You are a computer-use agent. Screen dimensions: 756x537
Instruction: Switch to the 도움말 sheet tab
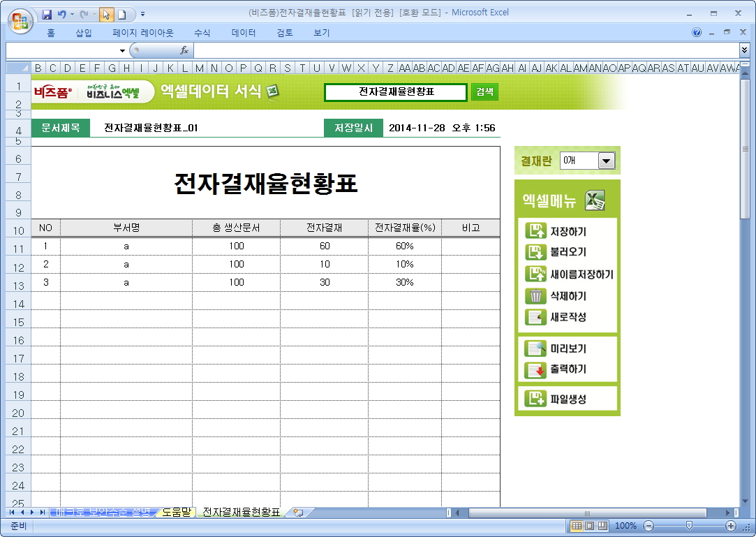(176, 513)
